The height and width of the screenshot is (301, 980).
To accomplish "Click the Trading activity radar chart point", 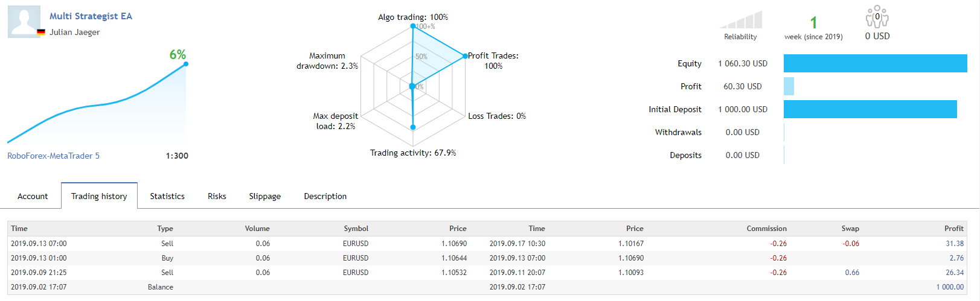I will (x=413, y=127).
